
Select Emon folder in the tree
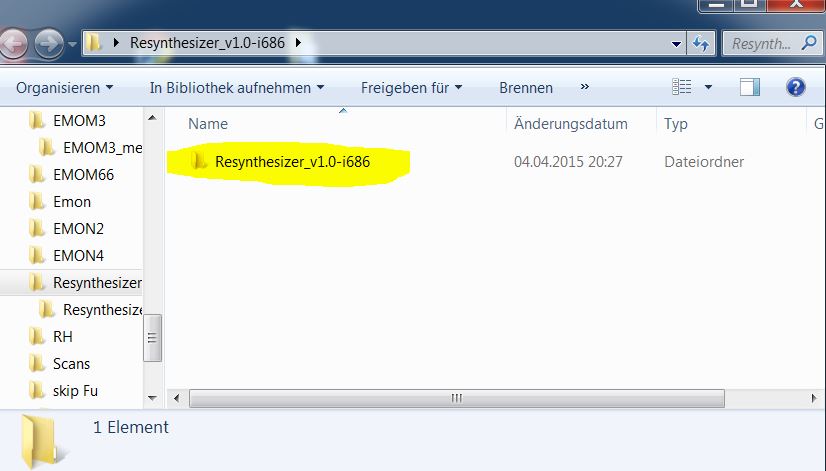(72, 202)
